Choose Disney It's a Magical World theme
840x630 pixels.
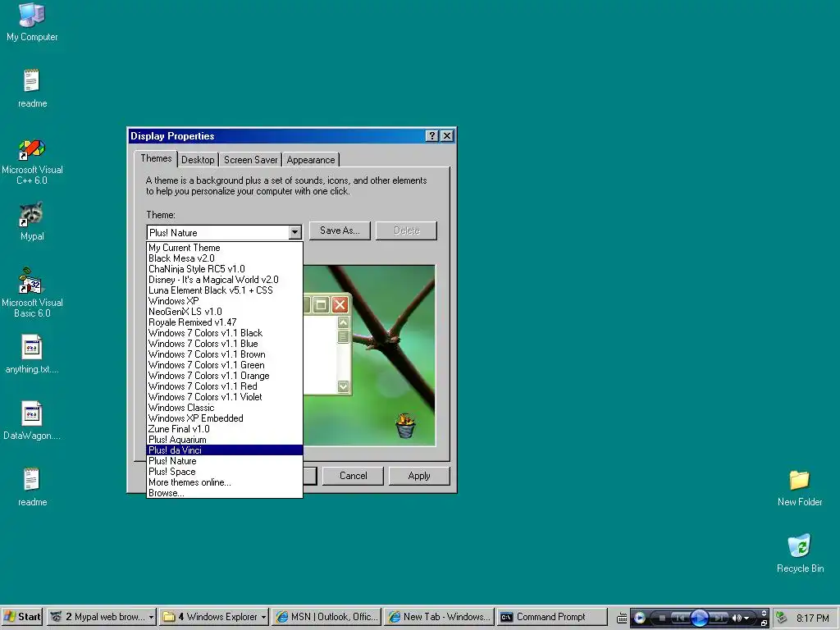point(225,280)
